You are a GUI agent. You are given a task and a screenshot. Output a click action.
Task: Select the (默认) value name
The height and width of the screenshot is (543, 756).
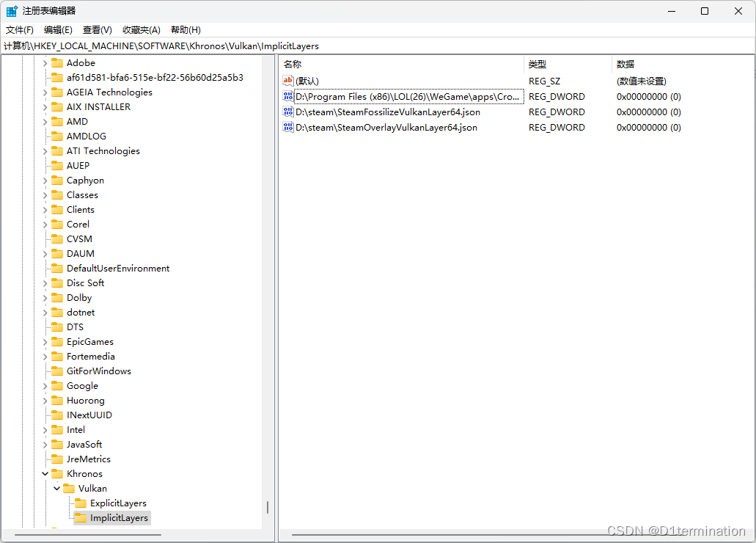point(307,81)
